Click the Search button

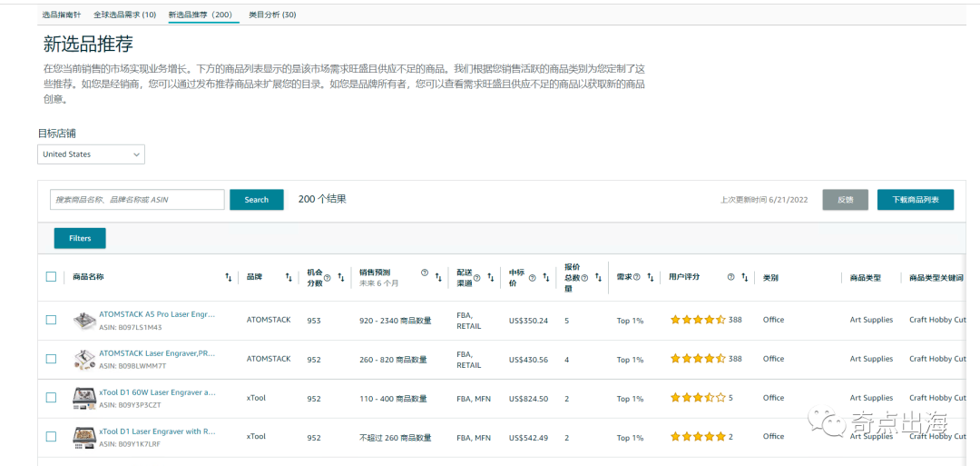(257, 200)
